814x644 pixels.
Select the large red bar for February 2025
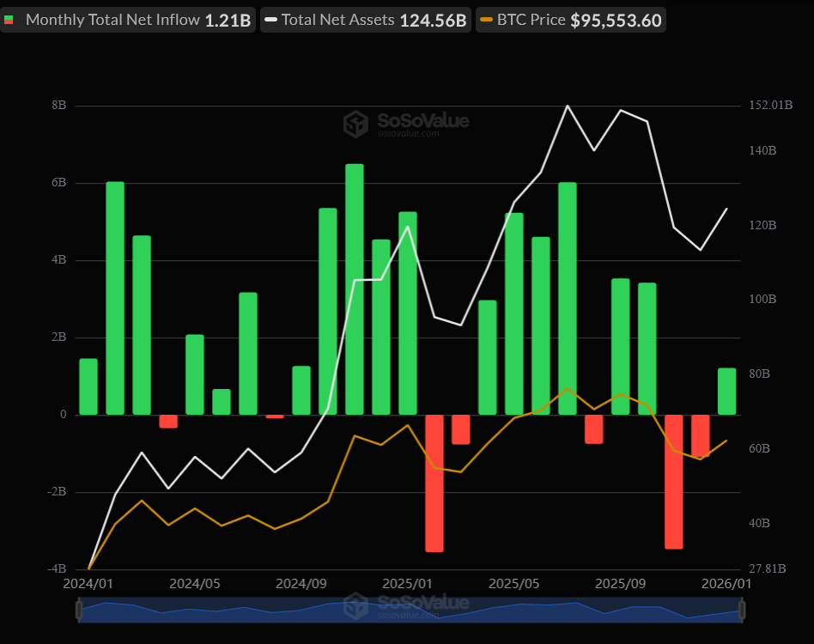coord(434,483)
